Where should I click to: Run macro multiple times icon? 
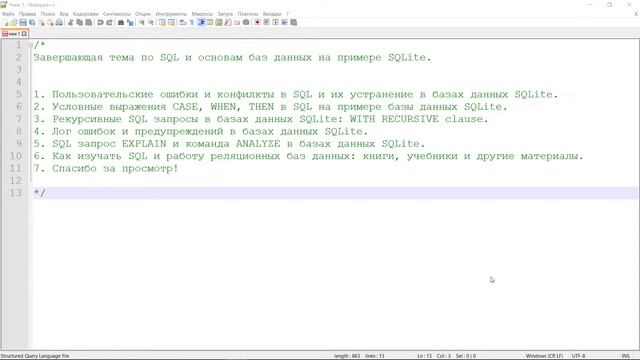(284, 22)
